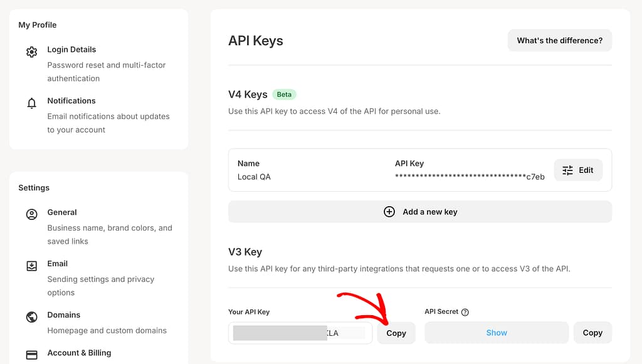Go to General settings section
The image size is (642, 364).
[x=62, y=212]
